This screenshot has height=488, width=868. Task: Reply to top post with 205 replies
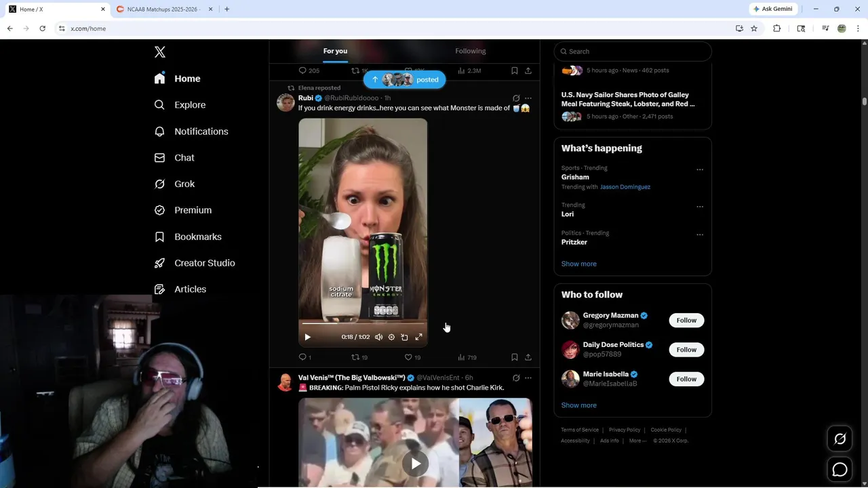click(309, 70)
